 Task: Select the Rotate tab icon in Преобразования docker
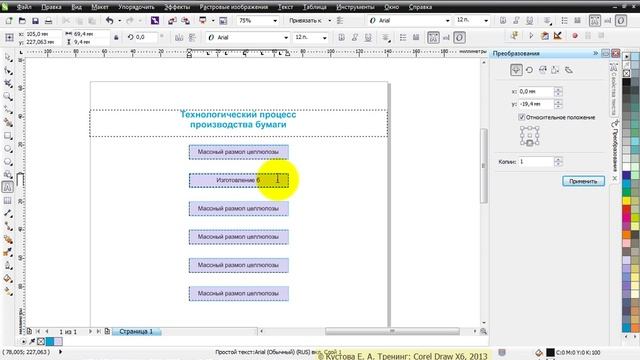[x=529, y=70]
